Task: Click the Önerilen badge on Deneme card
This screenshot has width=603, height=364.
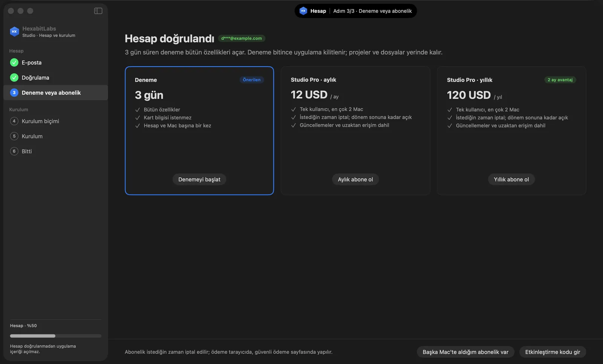Action: point(252,80)
